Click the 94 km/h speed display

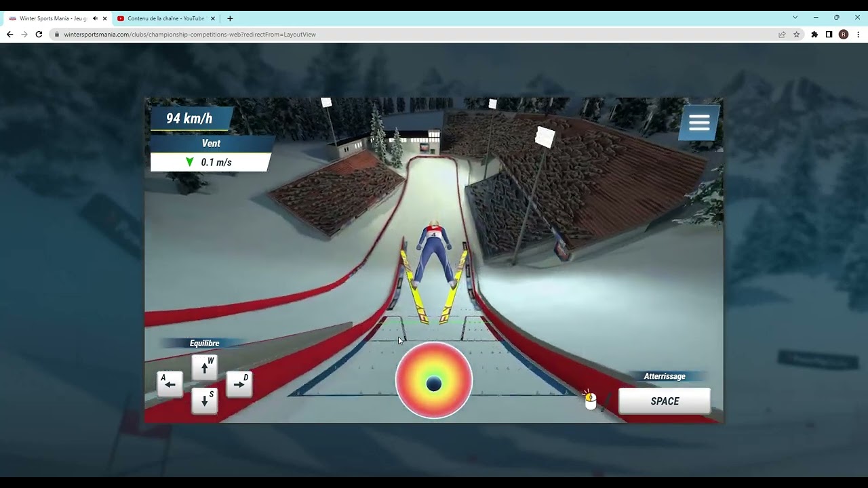coord(190,119)
